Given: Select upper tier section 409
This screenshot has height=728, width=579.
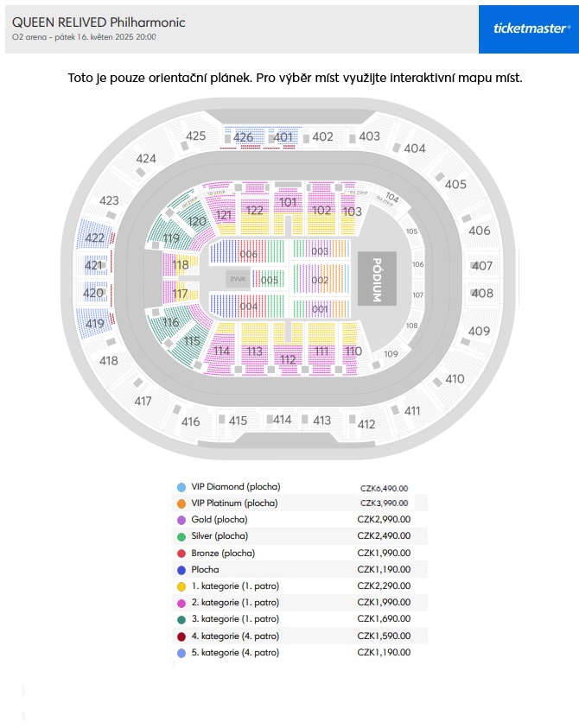Looking at the screenshot, I should pos(479,331).
